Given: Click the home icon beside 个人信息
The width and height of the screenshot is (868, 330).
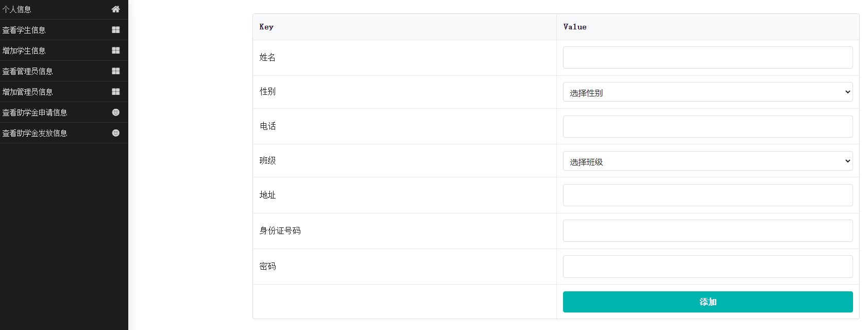Looking at the screenshot, I should point(115,9).
